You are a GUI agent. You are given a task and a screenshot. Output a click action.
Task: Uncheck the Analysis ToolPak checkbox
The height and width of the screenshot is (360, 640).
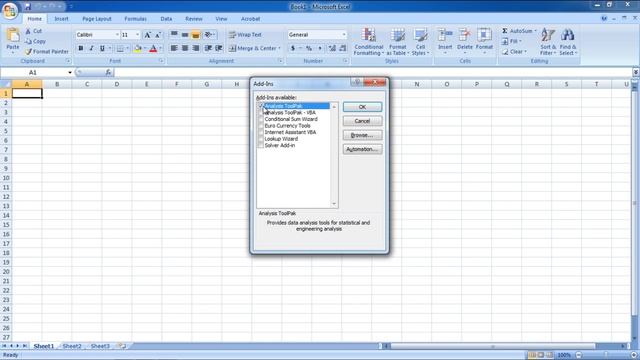pos(260,106)
